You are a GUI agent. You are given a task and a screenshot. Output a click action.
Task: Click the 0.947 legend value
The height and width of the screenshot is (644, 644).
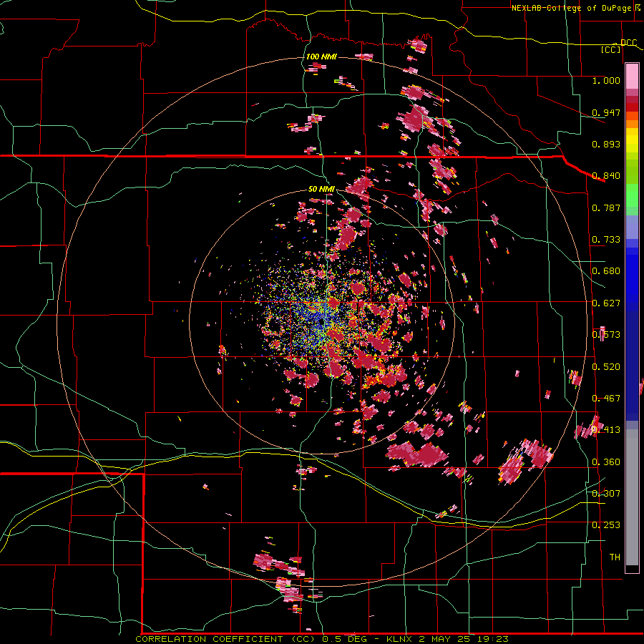point(606,112)
